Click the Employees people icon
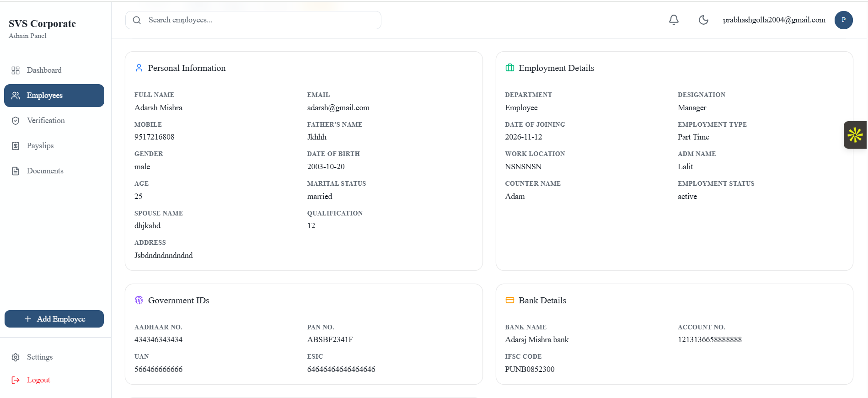 (16, 96)
